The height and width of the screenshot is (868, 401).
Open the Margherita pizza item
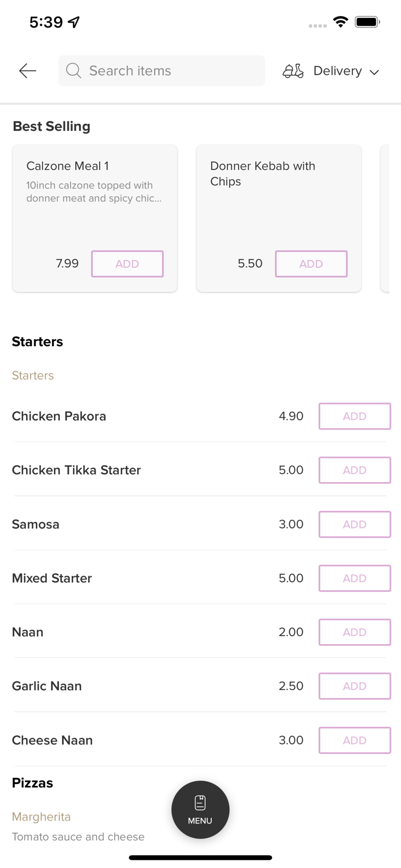tap(42, 816)
